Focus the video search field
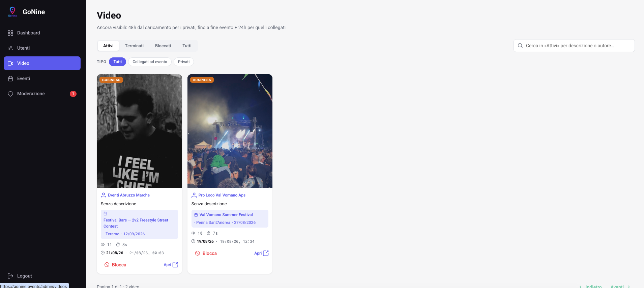This screenshot has height=288, width=644. [574, 46]
